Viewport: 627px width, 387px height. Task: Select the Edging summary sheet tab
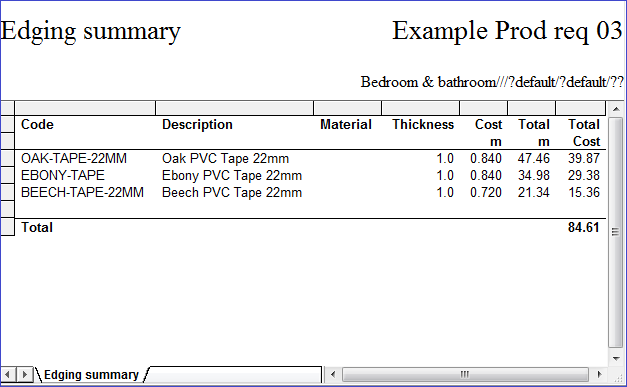[91, 375]
